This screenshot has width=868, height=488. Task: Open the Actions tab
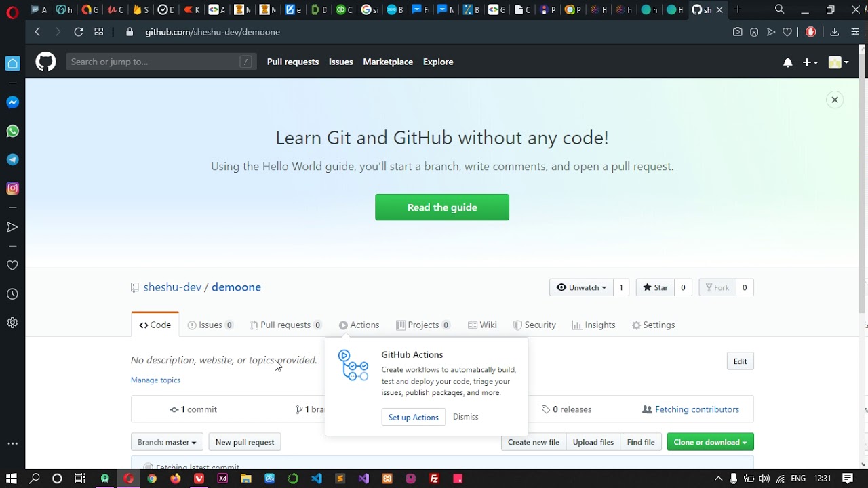point(359,325)
